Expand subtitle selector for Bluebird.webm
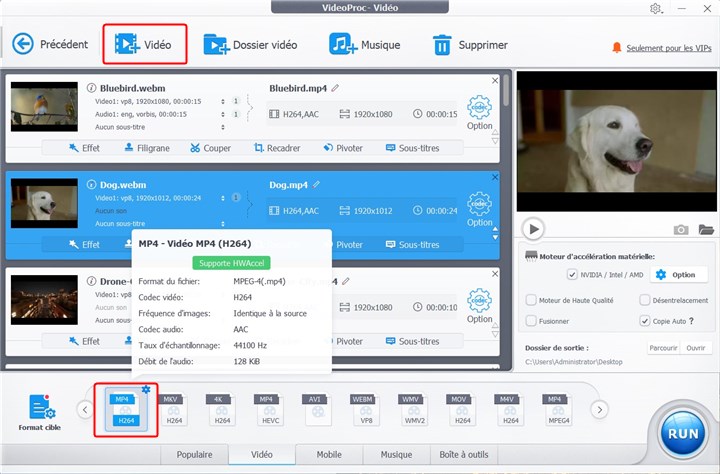720x474 pixels. coord(223,127)
